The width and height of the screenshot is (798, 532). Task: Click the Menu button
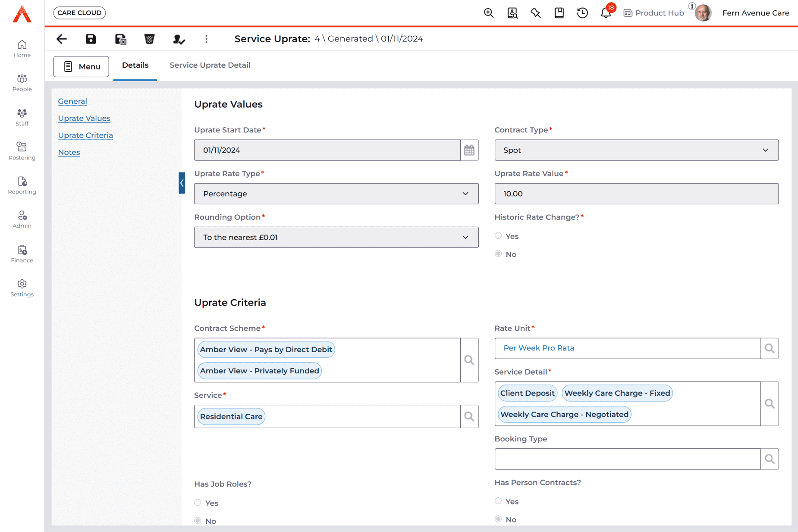[81, 66]
